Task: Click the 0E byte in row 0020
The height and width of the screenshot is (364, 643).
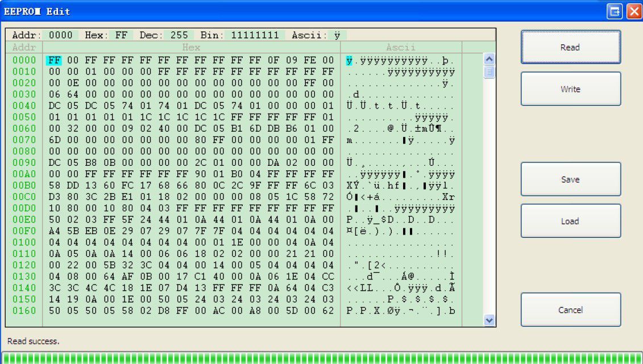Action: click(73, 83)
